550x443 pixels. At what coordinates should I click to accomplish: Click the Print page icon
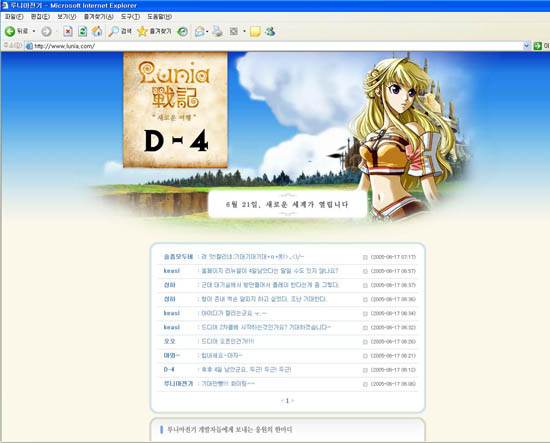click(x=217, y=32)
